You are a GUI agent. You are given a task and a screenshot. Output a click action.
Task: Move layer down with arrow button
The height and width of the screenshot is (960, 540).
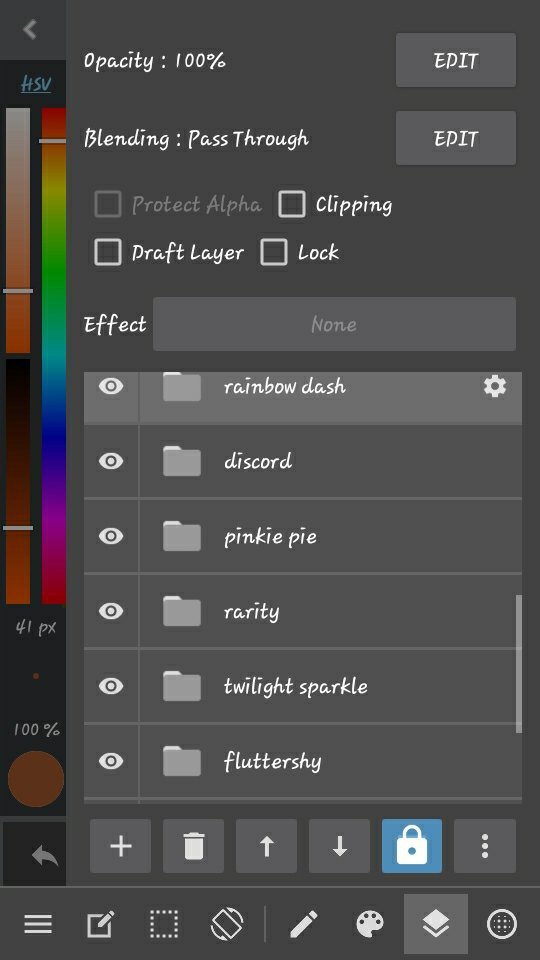(x=339, y=846)
